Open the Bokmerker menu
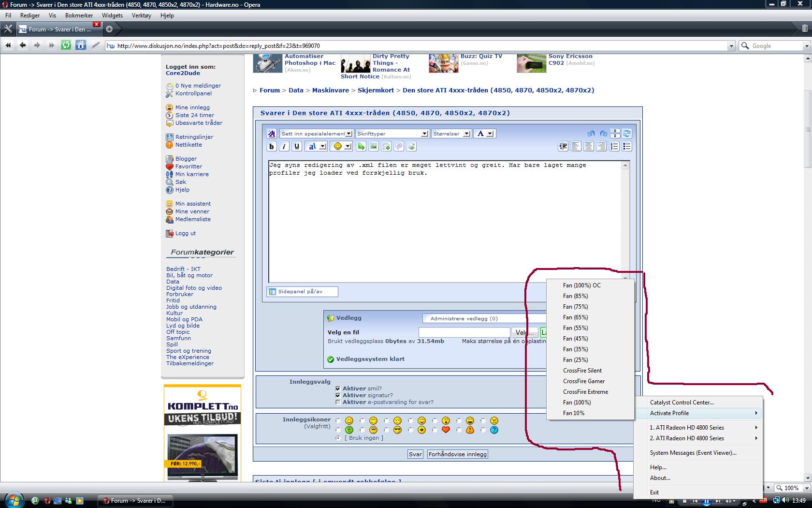The height and width of the screenshot is (508, 812). [x=79, y=15]
